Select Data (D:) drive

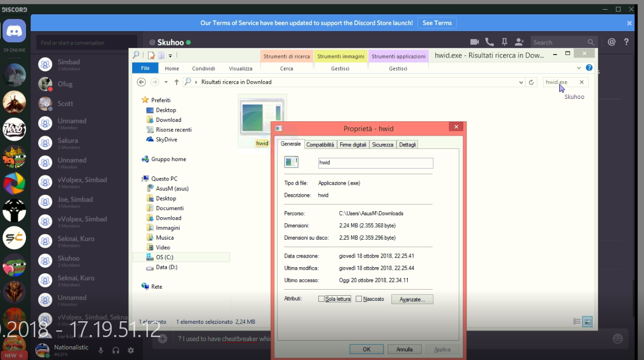pos(166,267)
